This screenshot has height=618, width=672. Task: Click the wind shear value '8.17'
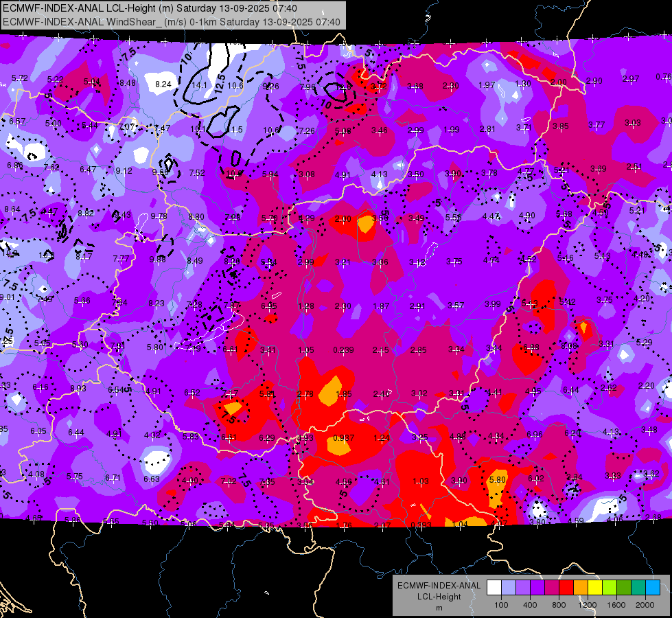84,257
